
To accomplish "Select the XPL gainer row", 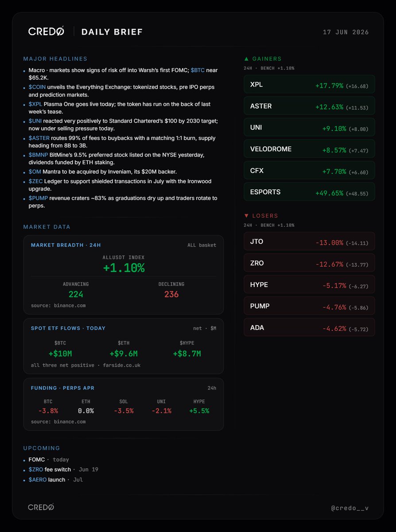I will tap(309, 85).
